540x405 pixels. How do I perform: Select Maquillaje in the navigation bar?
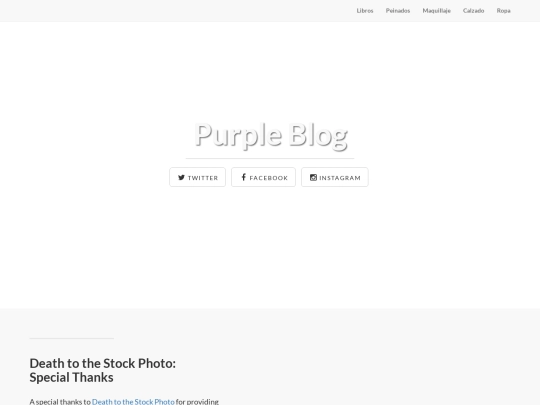click(x=437, y=11)
